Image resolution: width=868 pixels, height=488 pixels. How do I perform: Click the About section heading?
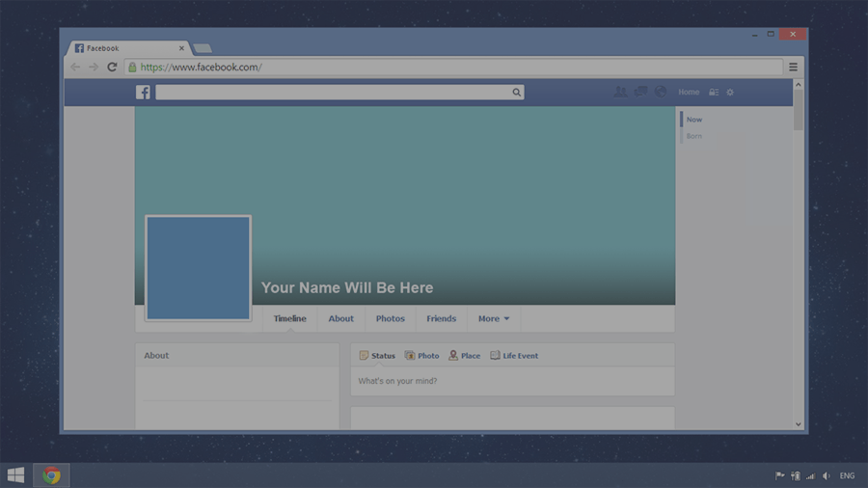pos(156,355)
